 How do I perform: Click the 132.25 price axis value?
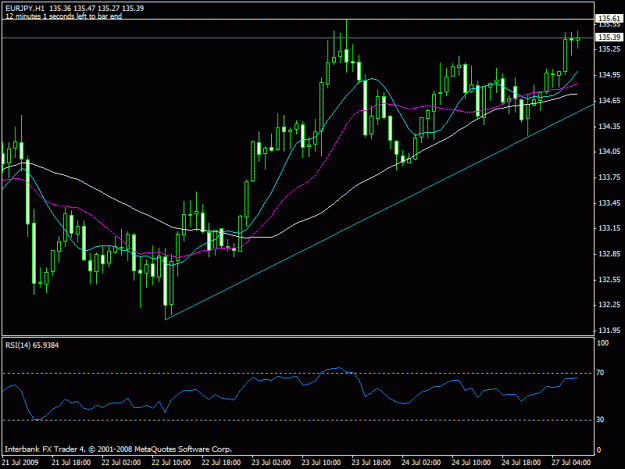point(609,305)
